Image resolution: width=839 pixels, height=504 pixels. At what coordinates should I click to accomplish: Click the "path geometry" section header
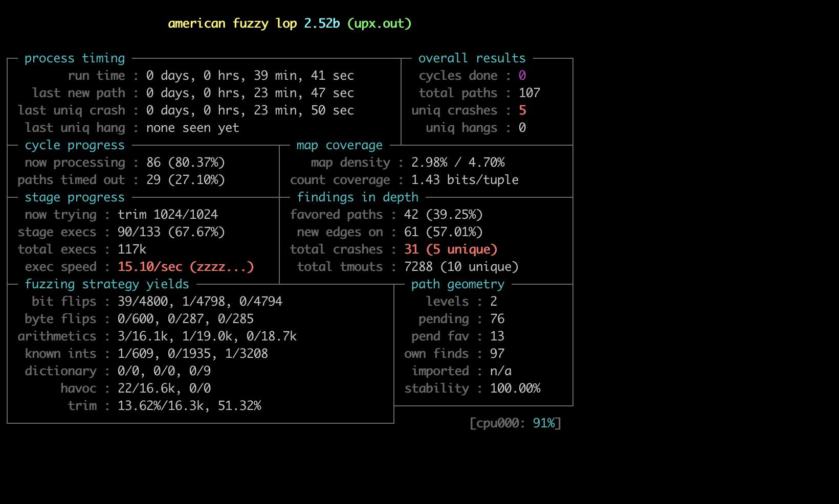[458, 284]
